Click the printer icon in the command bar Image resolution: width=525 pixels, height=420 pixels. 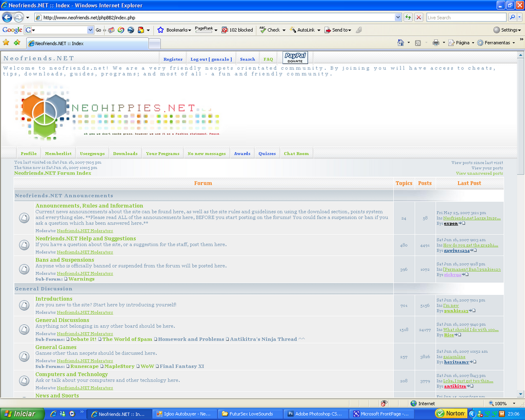coord(435,43)
